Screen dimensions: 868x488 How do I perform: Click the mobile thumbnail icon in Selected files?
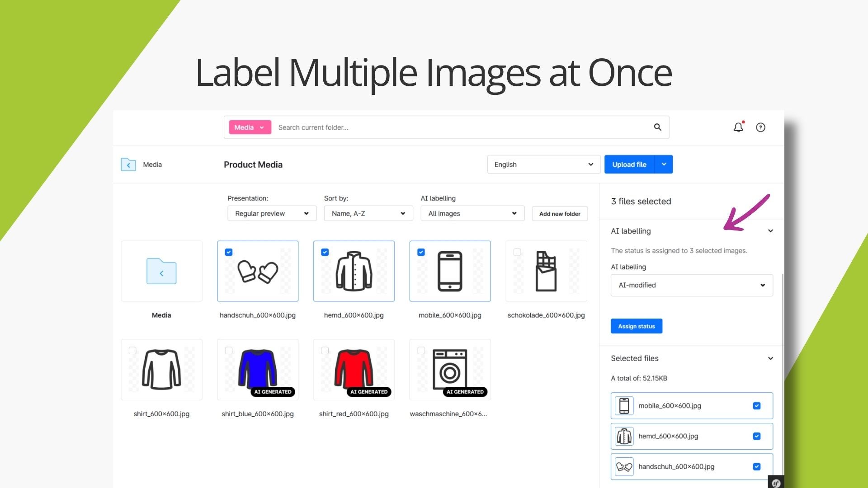pos(624,406)
